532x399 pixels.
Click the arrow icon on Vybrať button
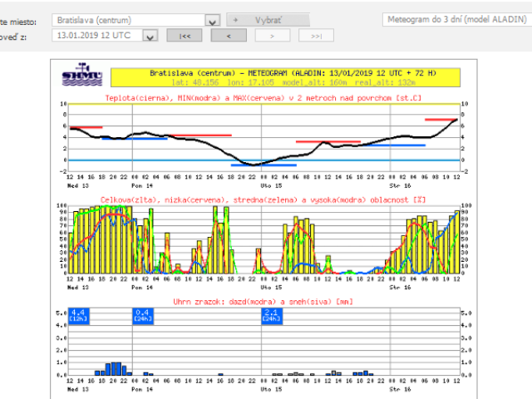click(x=235, y=20)
